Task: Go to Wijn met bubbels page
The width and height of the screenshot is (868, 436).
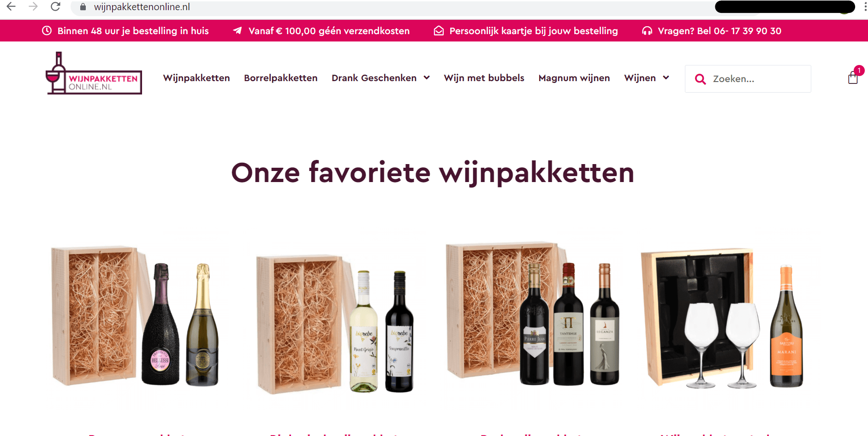Action: tap(484, 78)
